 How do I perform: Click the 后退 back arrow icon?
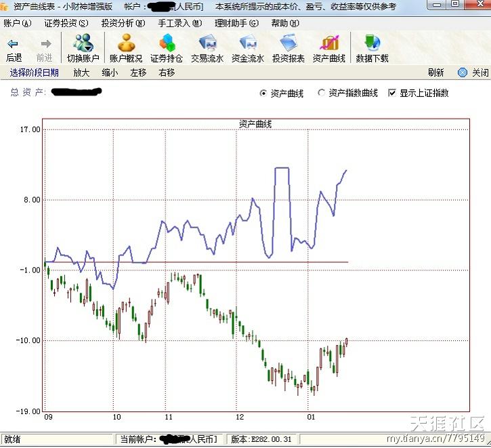click(14, 44)
